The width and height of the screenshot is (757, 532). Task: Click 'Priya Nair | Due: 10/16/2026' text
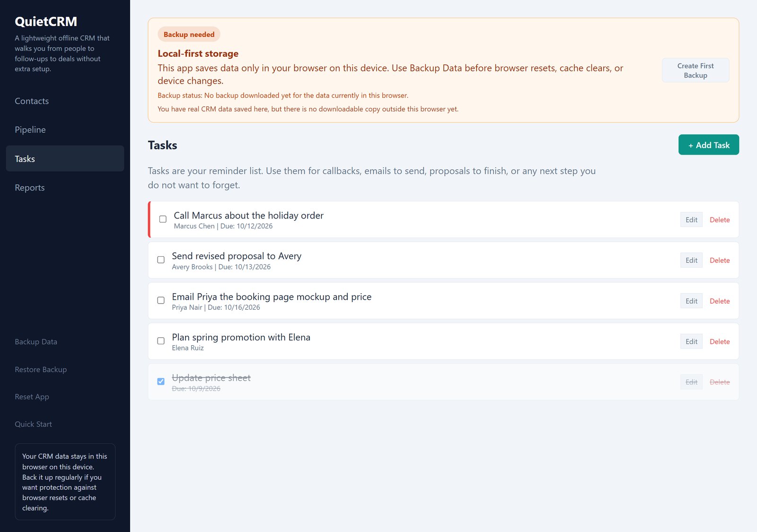point(216,307)
